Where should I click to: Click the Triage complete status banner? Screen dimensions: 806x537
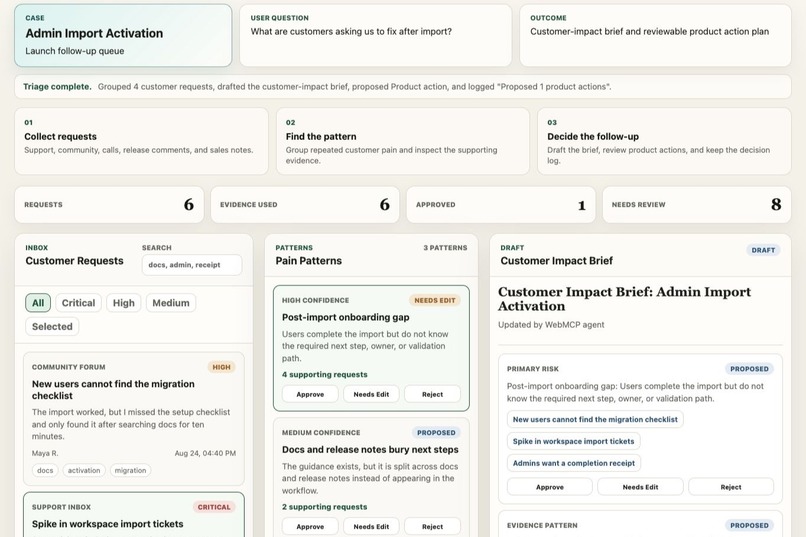pyautogui.click(x=402, y=86)
